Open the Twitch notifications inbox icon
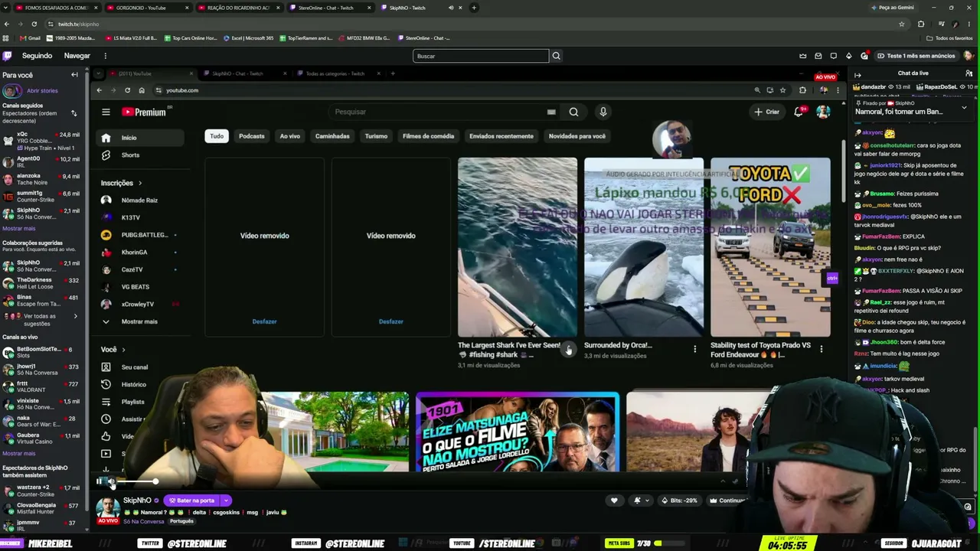This screenshot has width=980, height=551. tap(818, 56)
